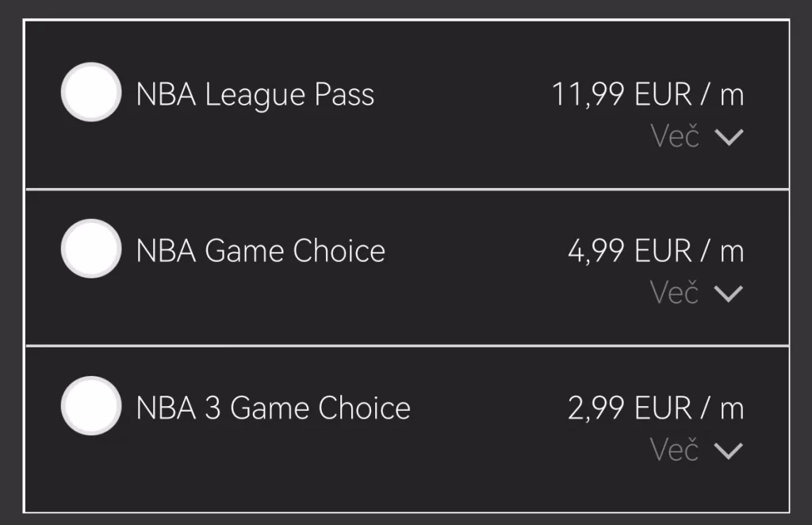Click the 11,99 EUR / m price
Screen dimensions: 812x525
[648, 95]
